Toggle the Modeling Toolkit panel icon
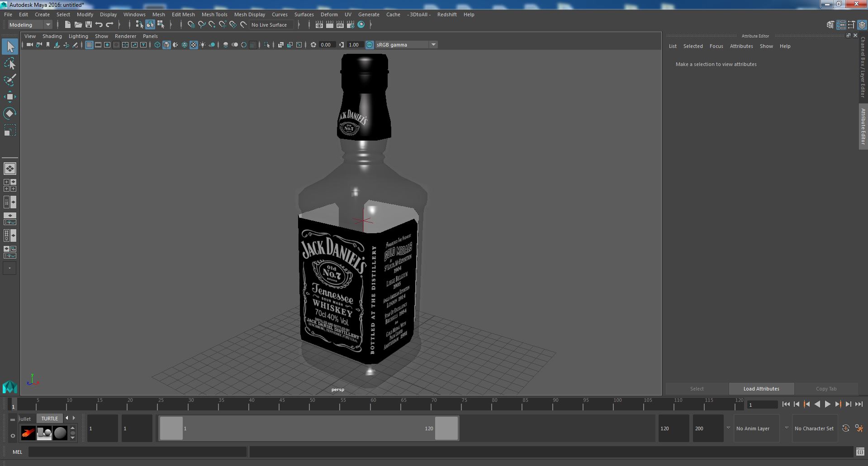This screenshot has height=466, width=868. (830, 25)
